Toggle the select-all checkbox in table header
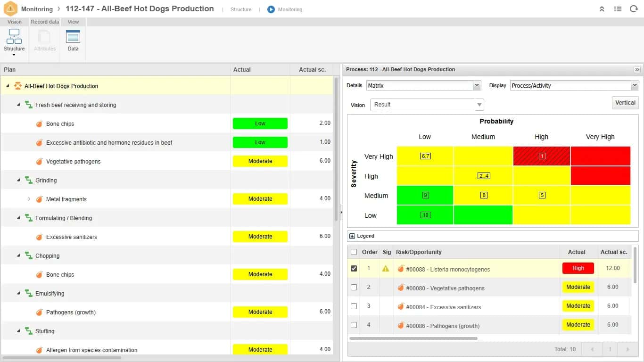644x362 pixels. pos(354,252)
